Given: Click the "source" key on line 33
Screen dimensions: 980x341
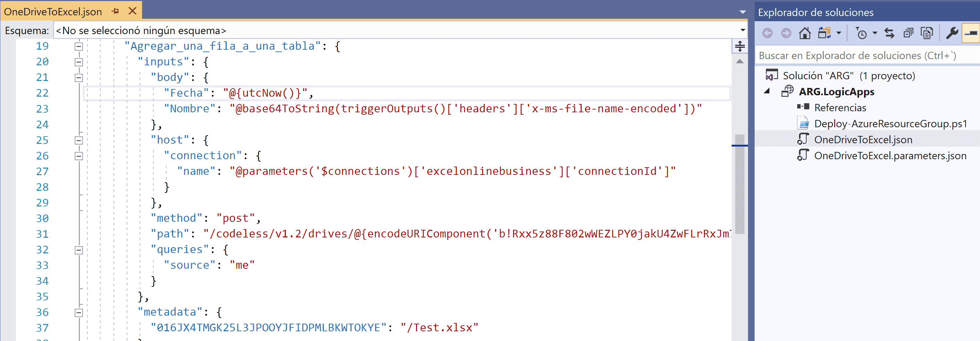Looking at the screenshot, I should (190, 265).
